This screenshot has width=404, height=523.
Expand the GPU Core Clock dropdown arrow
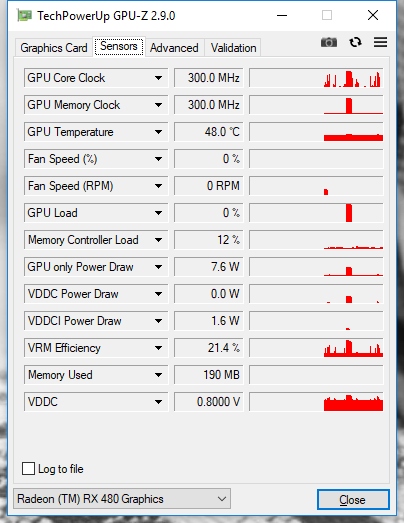coord(158,78)
